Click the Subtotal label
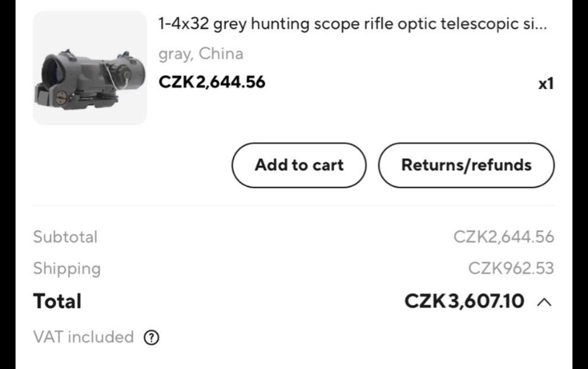Image resolution: width=588 pixels, height=369 pixels. [65, 237]
